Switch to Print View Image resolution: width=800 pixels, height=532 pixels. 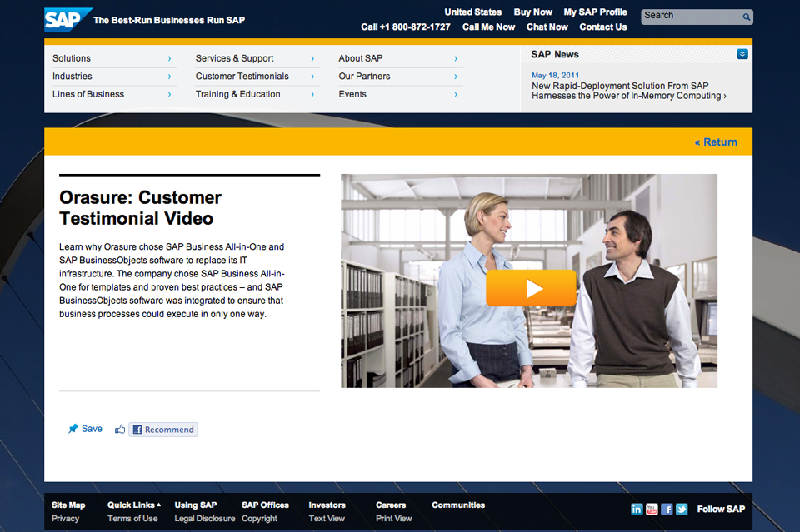394,518
